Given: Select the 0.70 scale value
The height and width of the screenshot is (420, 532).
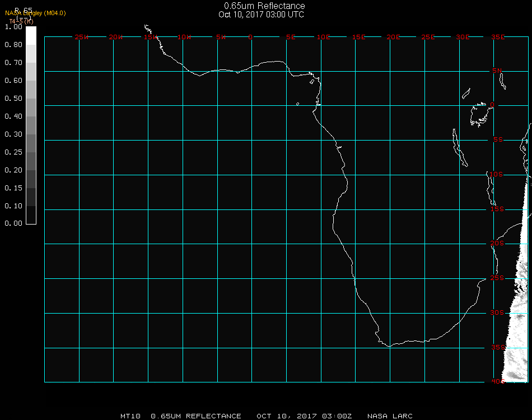Looking at the screenshot, I should click(13, 63).
